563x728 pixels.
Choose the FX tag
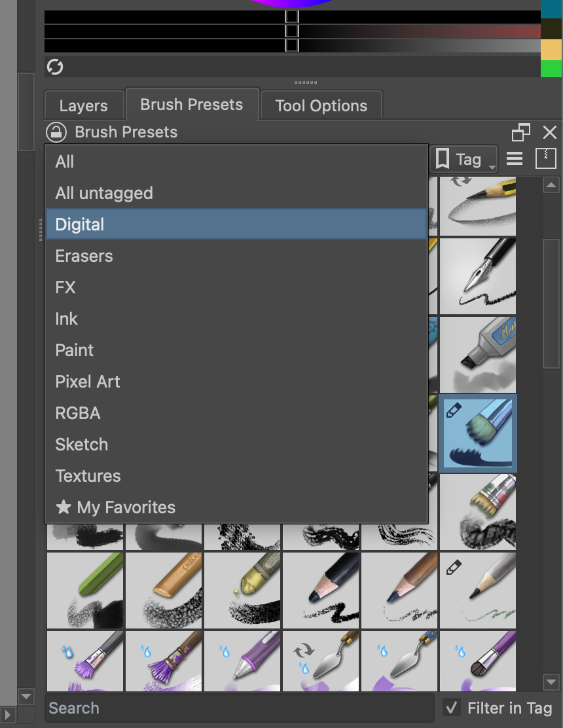pyautogui.click(x=236, y=287)
